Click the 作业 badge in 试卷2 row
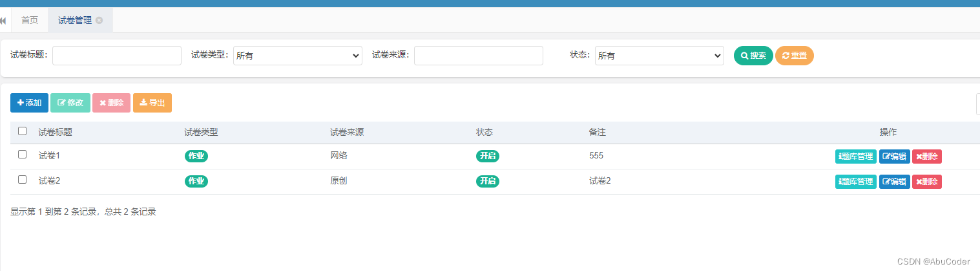Screen dimensions: 980x271 pos(196,181)
